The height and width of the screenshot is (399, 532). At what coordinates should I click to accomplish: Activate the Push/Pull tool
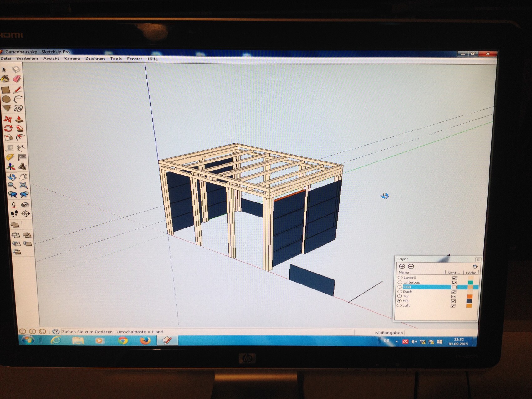[19, 119]
